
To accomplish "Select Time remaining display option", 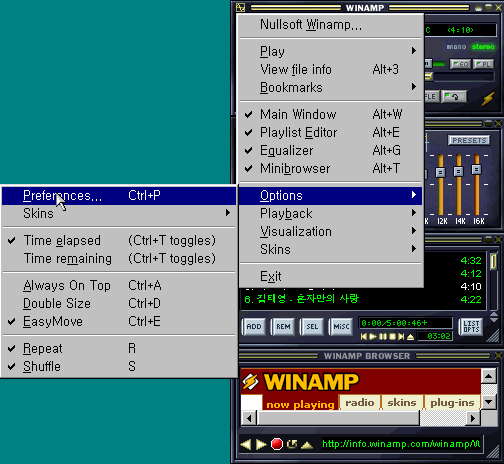I will 119,259.
